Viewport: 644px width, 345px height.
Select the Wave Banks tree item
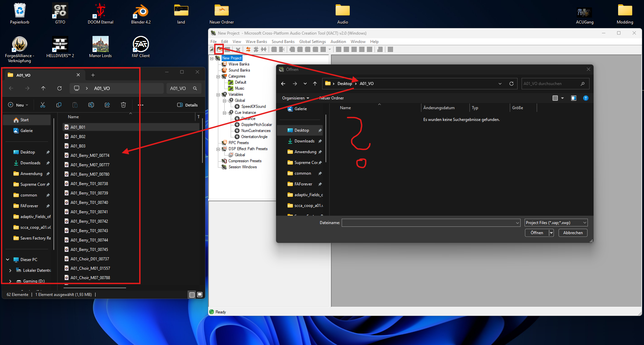pyautogui.click(x=239, y=64)
